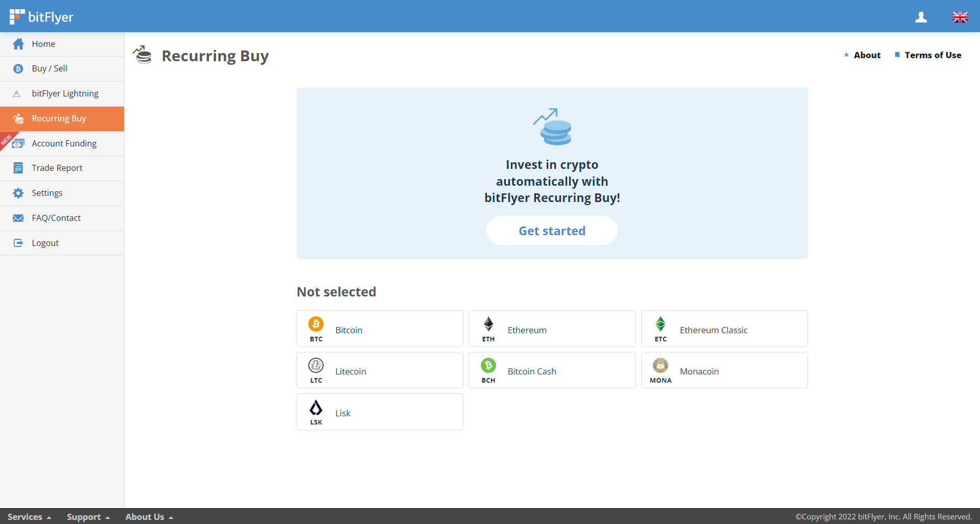Open Account Funding page

62,143
